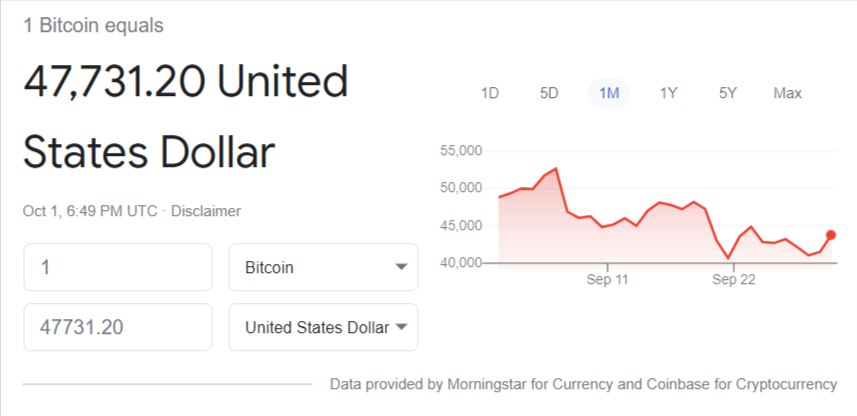
Task: Focus the dollar amount field showing 47731.20
Action: click(x=118, y=327)
